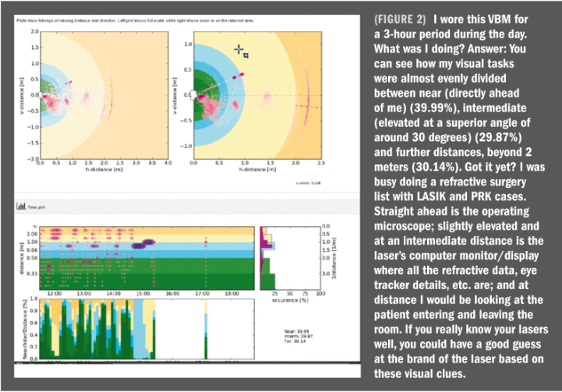Click the 'Interm: 29.87' value
This screenshot has width=562, height=392.
point(299,336)
